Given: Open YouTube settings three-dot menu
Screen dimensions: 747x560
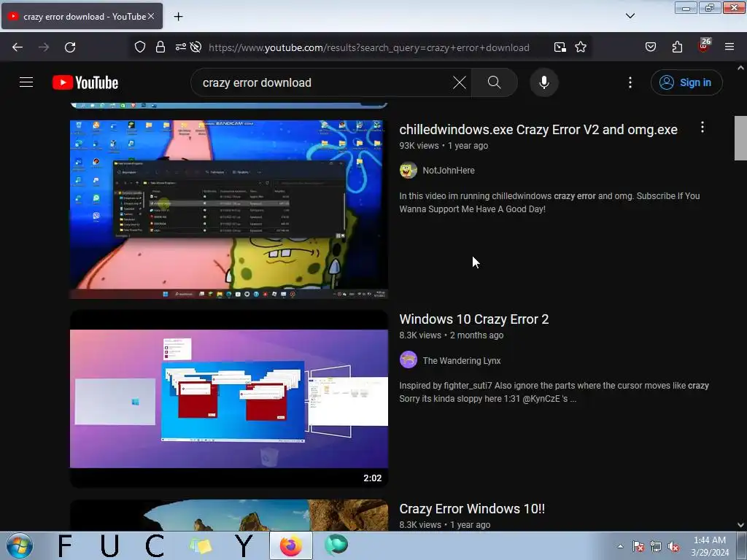Looking at the screenshot, I should (x=630, y=82).
